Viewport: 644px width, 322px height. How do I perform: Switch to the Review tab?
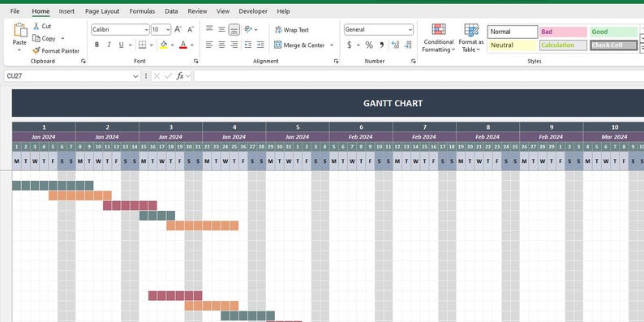pyautogui.click(x=197, y=11)
